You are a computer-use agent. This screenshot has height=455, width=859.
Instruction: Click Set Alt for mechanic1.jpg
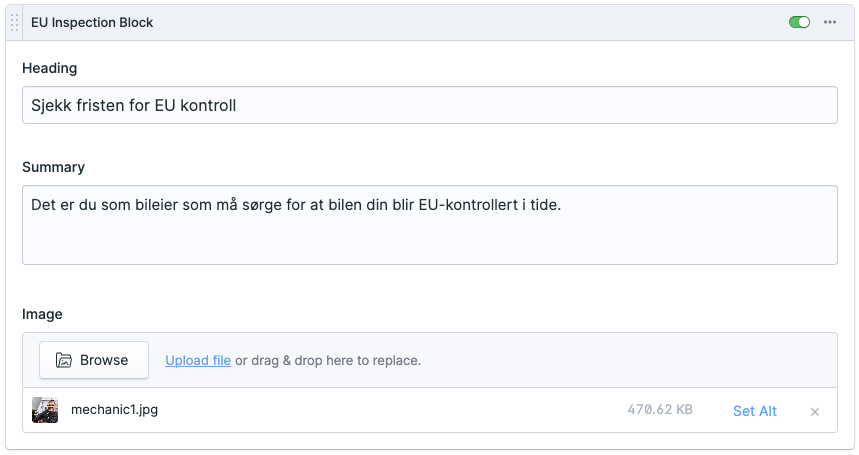(x=754, y=411)
